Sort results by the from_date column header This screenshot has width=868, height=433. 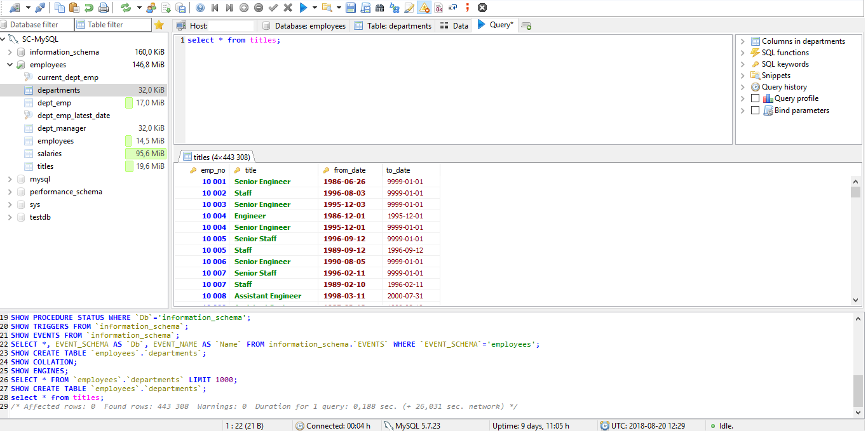pyautogui.click(x=349, y=170)
